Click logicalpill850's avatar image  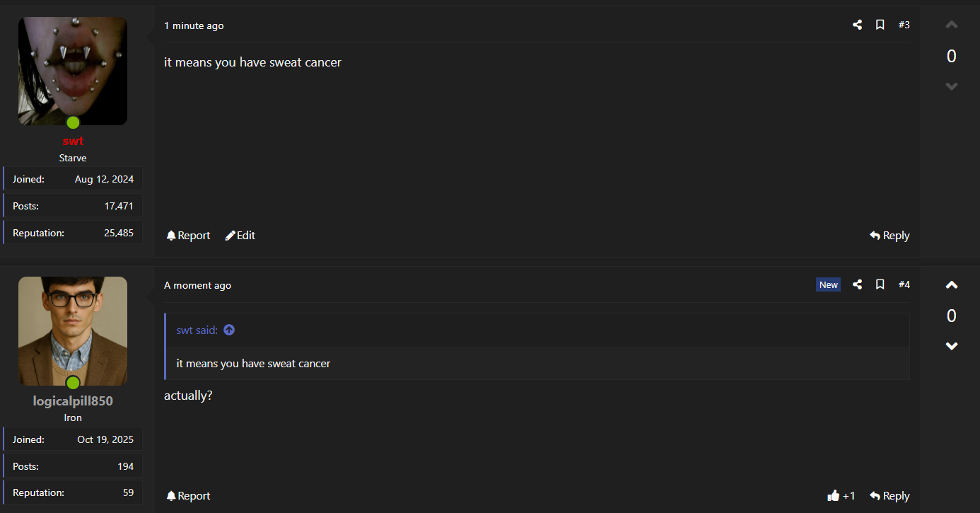73,330
